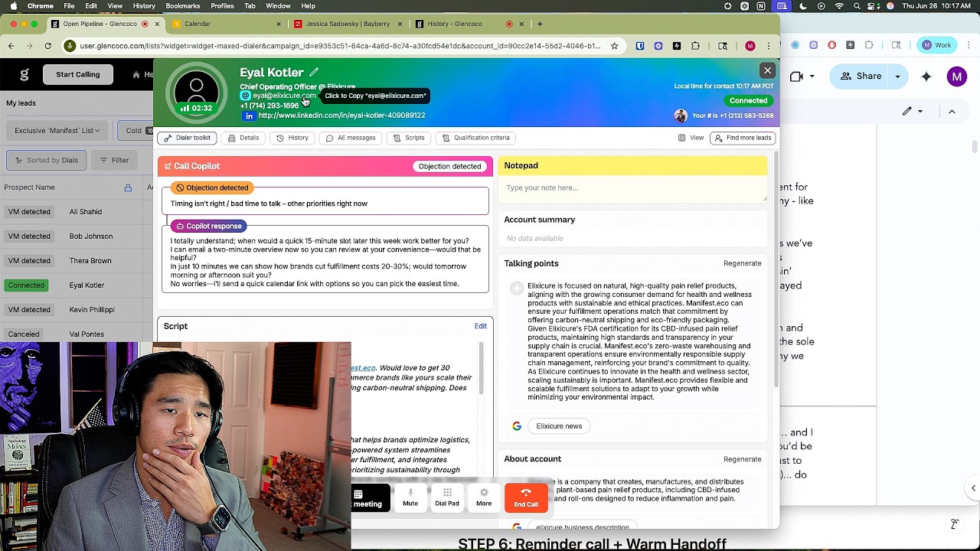Open the AE messages tab
Image resolution: width=980 pixels, height=551 pixels.
pos(351,138)
